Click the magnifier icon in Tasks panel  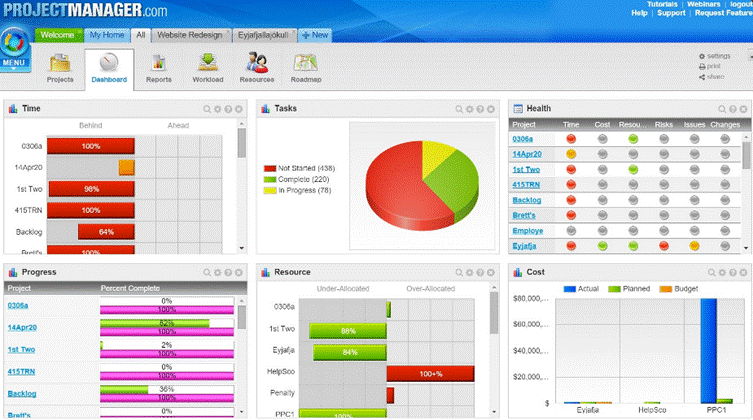[x=459, y=109]
